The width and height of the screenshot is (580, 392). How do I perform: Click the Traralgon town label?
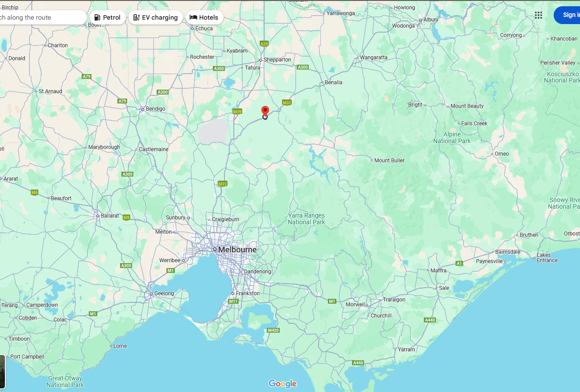394,300
